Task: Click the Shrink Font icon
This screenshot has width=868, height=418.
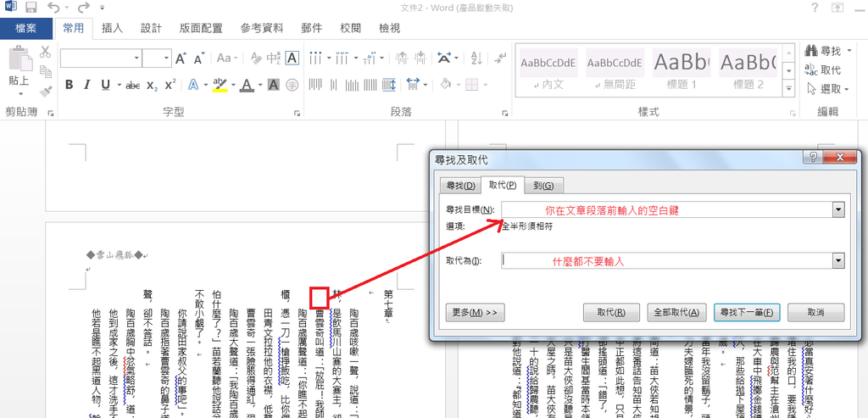Action: coord(199,58)
